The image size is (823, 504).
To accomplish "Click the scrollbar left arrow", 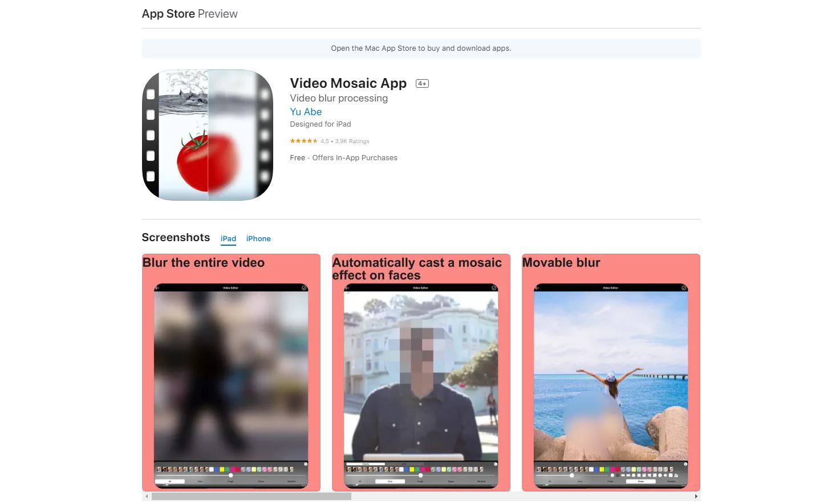I will coord(147,497).
